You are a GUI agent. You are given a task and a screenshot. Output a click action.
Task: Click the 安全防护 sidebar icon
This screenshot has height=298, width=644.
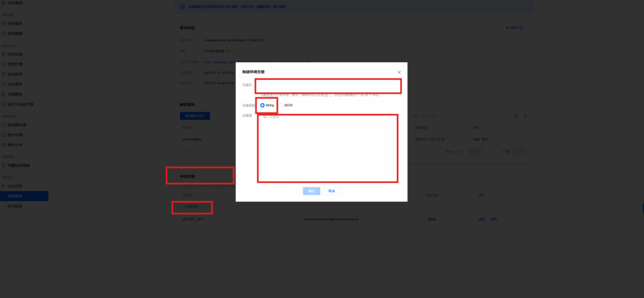tap(3, 74)
